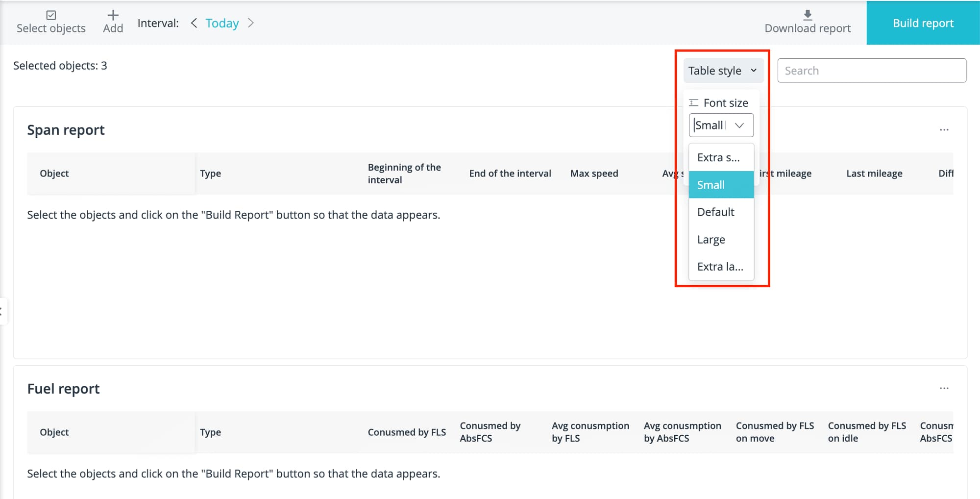Open the Font size Small combo box
The height and width of the screenshot is (499, 980).
tap(721, 125)
